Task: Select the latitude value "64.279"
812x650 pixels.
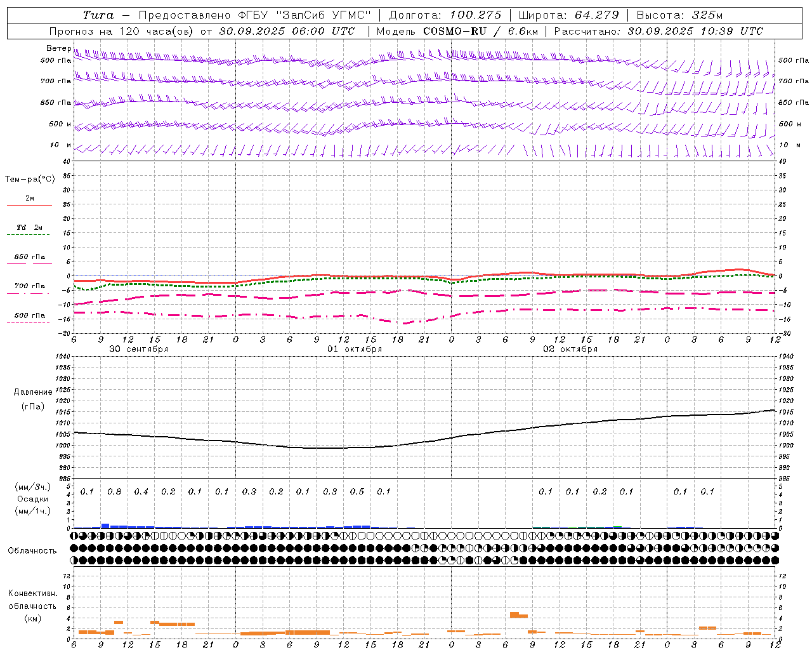Action: 596,15
